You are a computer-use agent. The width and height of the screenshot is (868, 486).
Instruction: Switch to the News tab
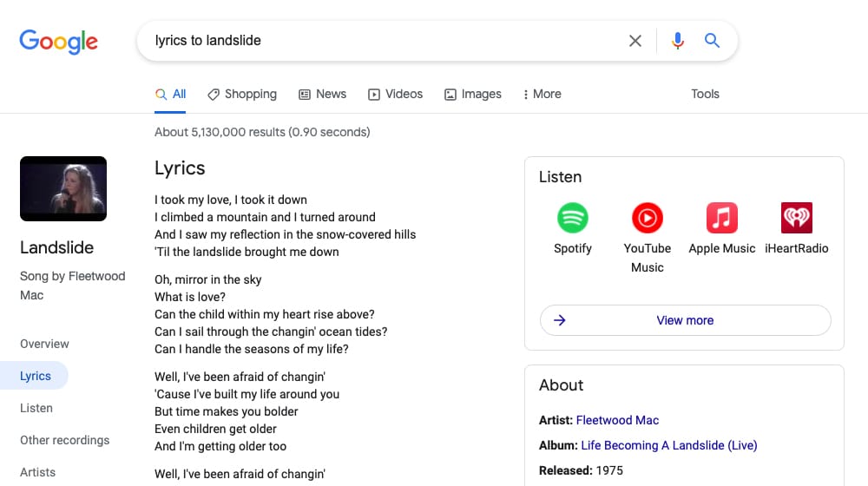click(323, 94)
